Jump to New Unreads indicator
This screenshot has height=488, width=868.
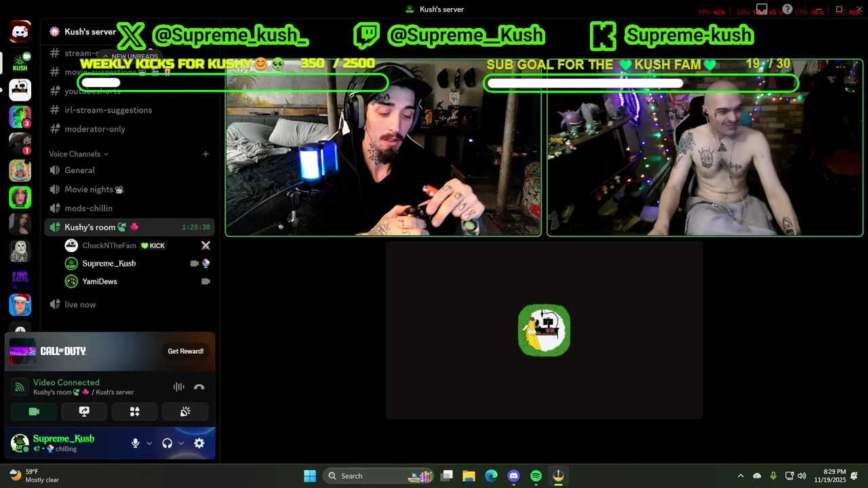tap(130, 57)
